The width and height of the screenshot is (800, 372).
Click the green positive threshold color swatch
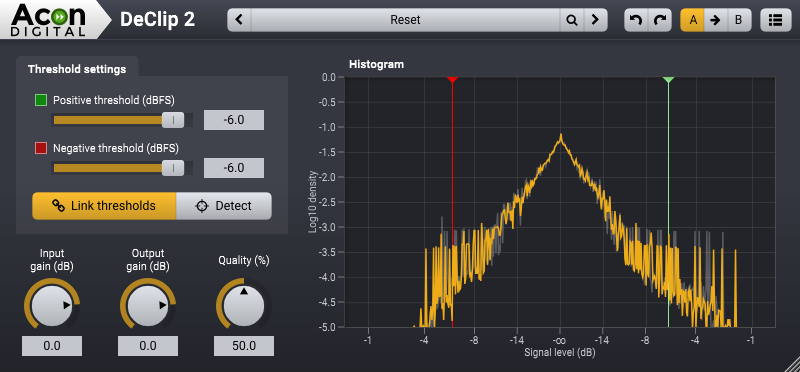point(41,100)
